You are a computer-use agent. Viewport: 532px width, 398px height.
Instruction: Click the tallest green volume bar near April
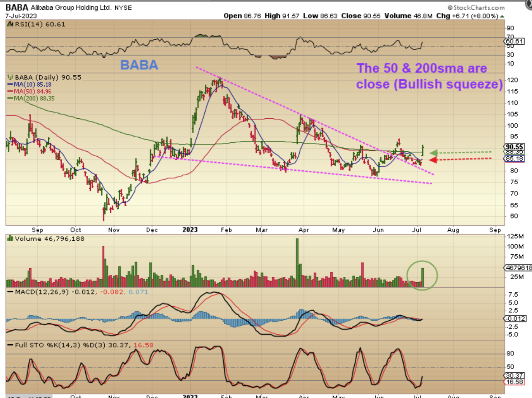tap(297, 263)
